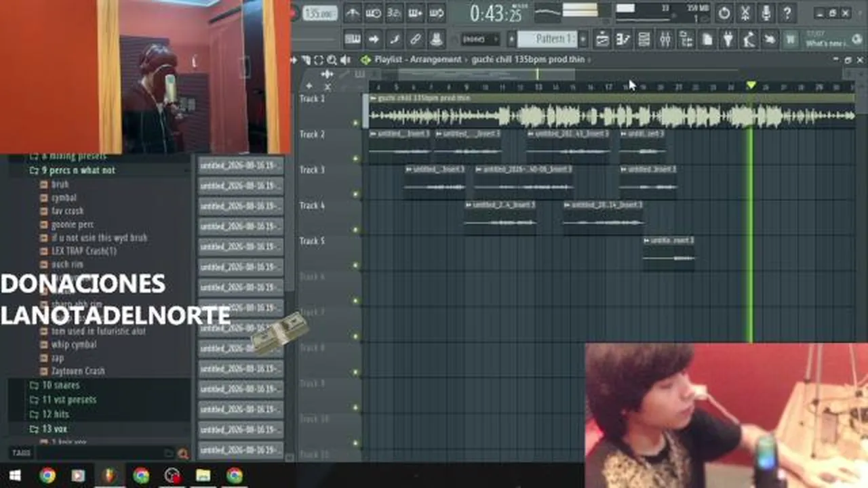Viewport: 868px width, 488px height.
Task: Click the 135 tempo display
Action: 319,13
